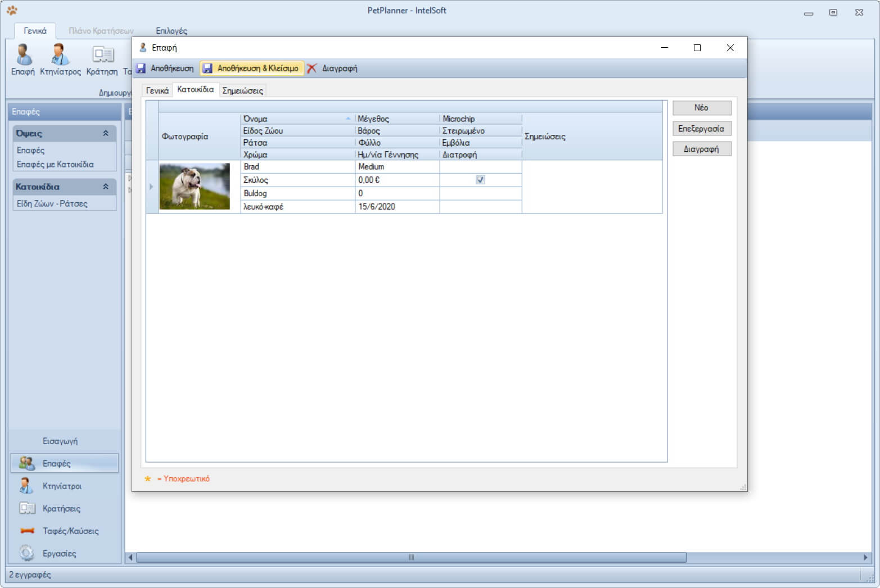The height and width of the screenshot is (588, 880).
Task: Open the Επιλογές ribbon tab
Action: [172, 31]
